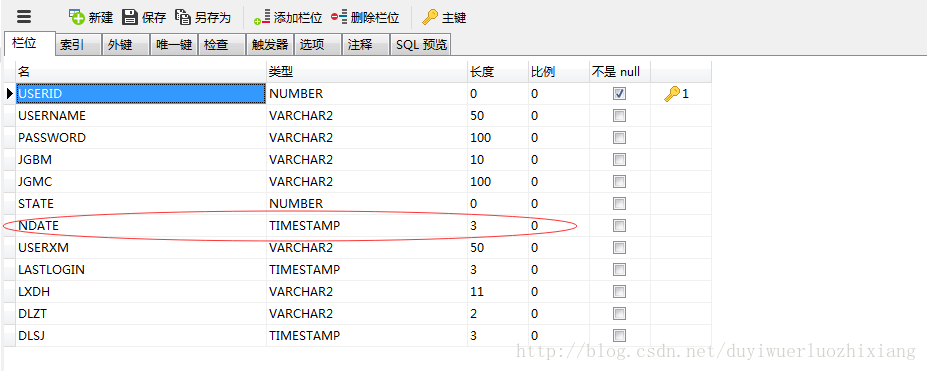Image resolution: width=927 pixels, height=371 pixels.
Task: Select the PASSWORD field name cell
Action: (x=141, y=138)
